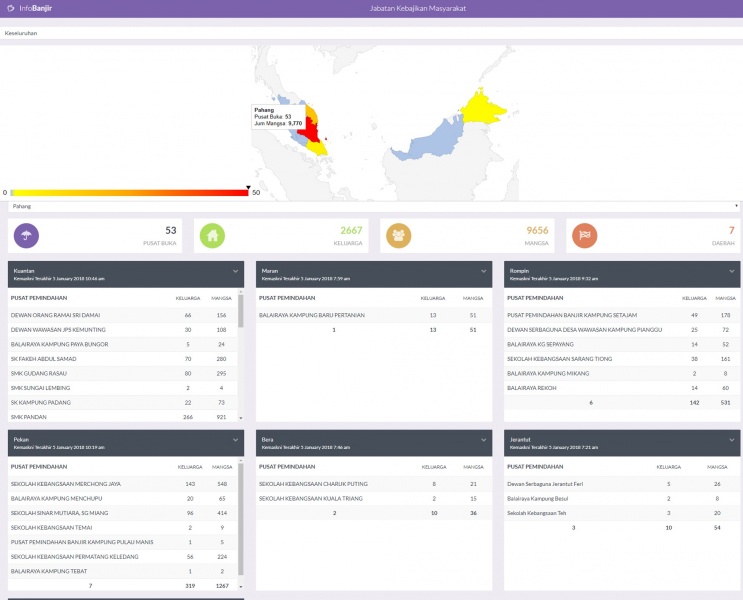This screenshot has width=743, height=600.
Task: Click row Dewan Serbaguna Jerantut Feri
Action: (622, 484)
